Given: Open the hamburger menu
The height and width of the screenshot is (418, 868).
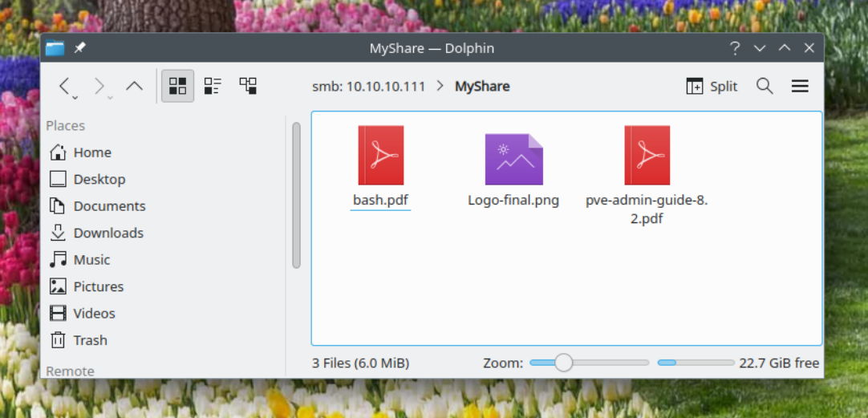Looking at the screenshot, I should click(x=800, y=86).
